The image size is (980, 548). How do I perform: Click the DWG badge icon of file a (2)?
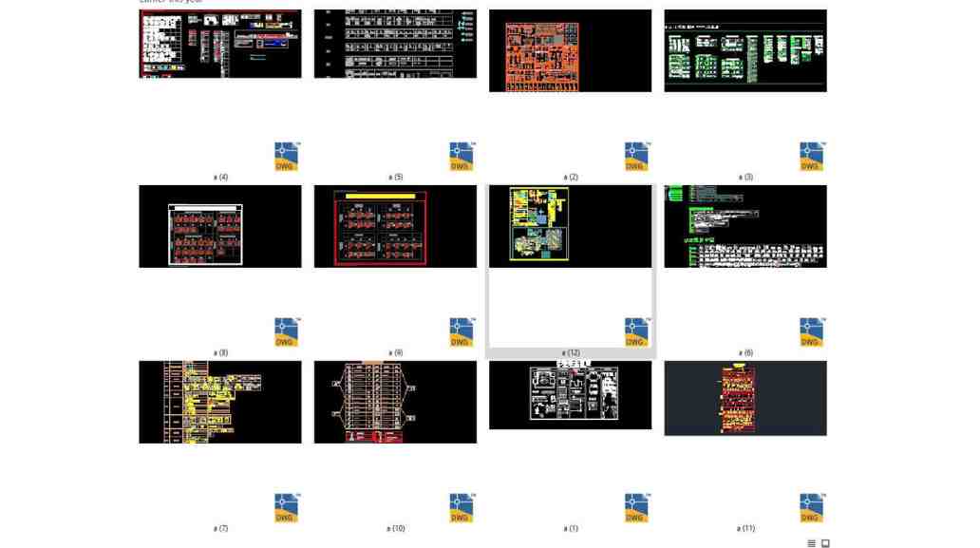pos(636,157)
